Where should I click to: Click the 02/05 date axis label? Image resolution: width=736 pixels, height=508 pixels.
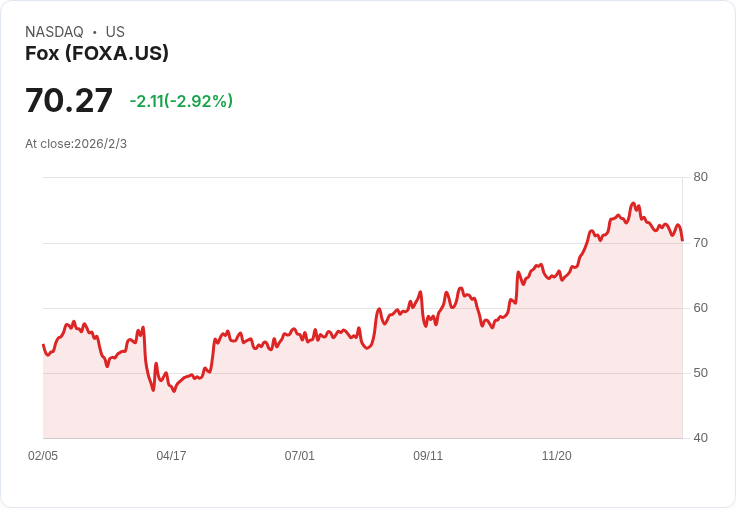tap(43, 455)
